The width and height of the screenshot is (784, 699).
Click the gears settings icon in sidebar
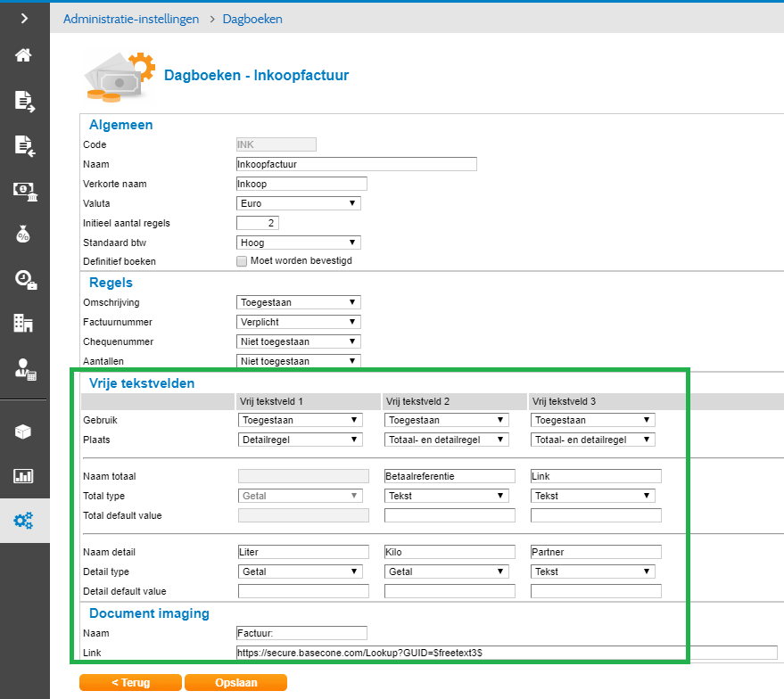click(24, 522)
